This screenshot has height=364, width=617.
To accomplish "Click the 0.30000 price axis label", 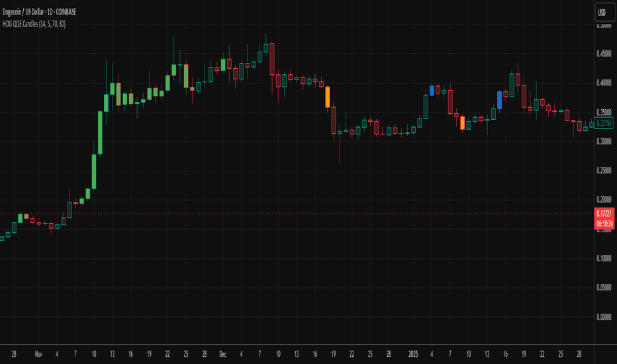I will point(604,141).
